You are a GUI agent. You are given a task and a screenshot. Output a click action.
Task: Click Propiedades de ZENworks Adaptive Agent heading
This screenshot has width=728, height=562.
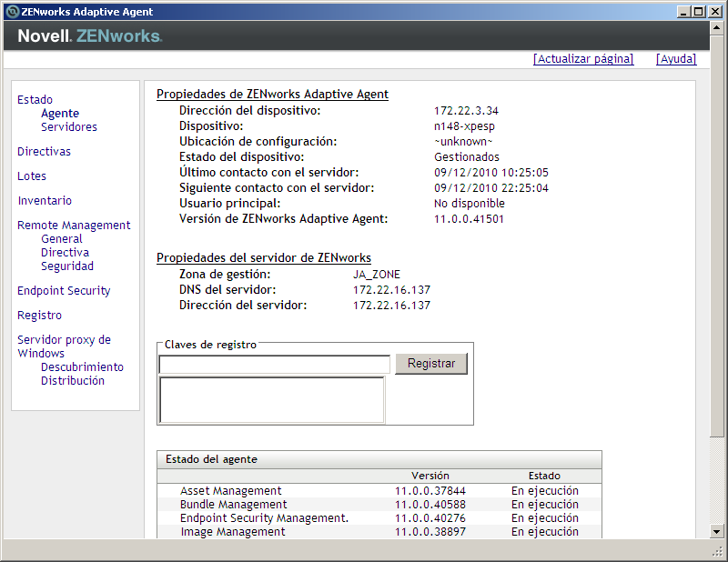(272, 95)
